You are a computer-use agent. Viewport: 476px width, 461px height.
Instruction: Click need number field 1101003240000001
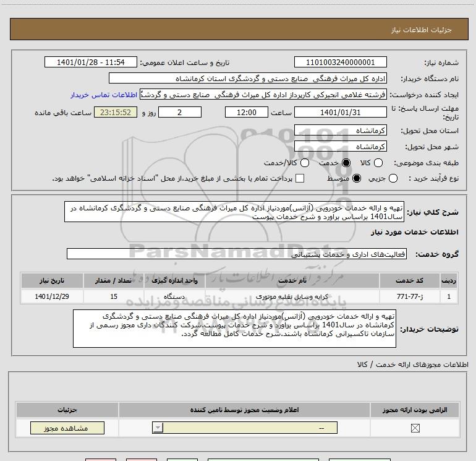pyautogui.click(x=340, y=62)
